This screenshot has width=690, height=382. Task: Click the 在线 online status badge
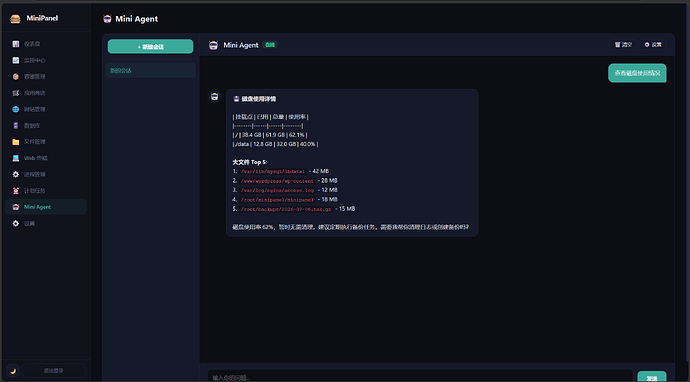click(x=270, y=44)
